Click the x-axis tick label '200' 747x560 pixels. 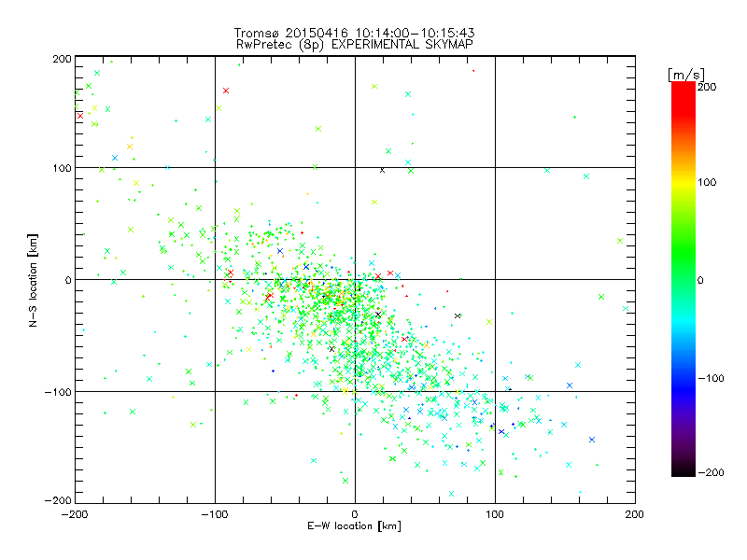click(x=635, y=514)
